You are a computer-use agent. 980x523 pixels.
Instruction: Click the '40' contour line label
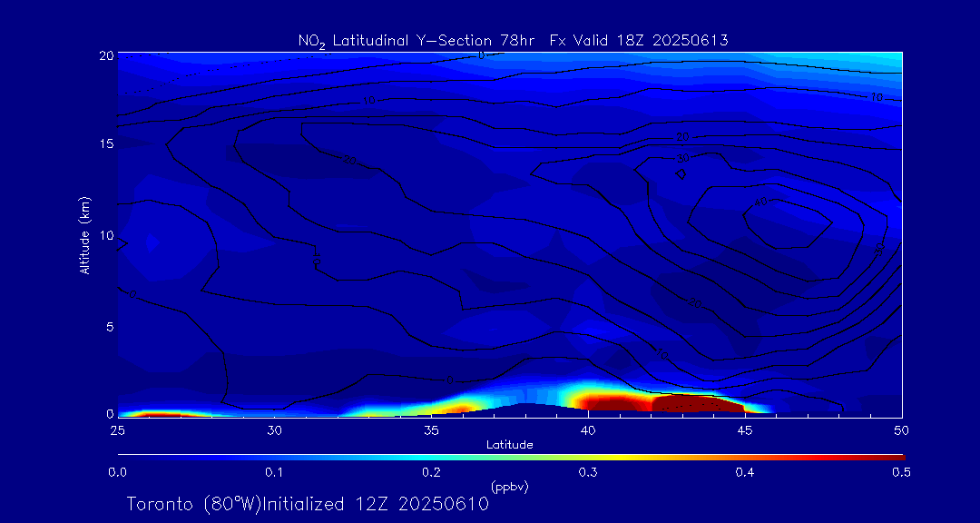(760, 202)
